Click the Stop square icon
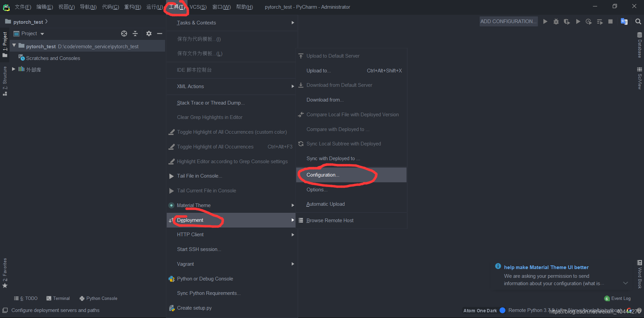The image size is (644, 318). tap(610, 21)
